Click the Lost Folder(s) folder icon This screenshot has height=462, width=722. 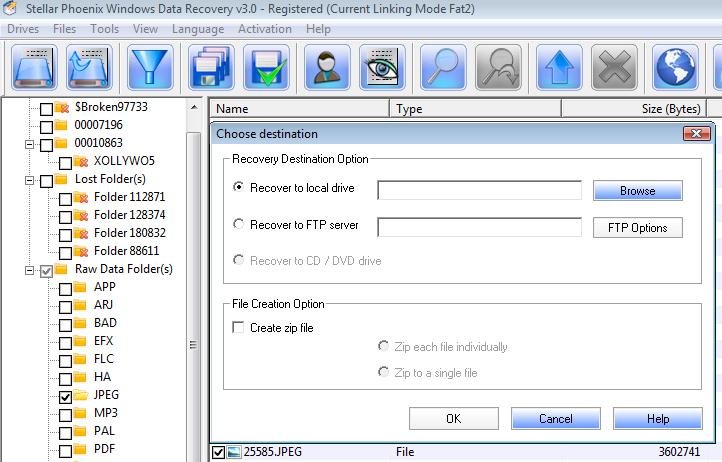click(61, 179)
